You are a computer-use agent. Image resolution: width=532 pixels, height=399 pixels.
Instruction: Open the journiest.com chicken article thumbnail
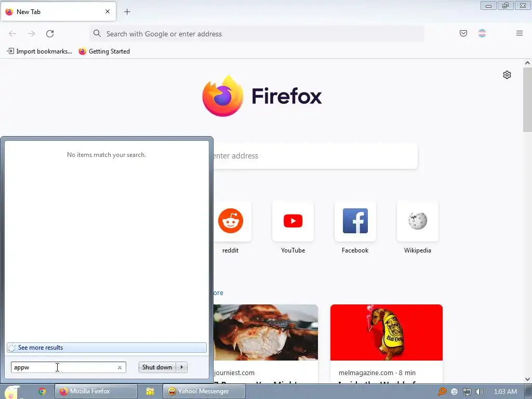265,332
